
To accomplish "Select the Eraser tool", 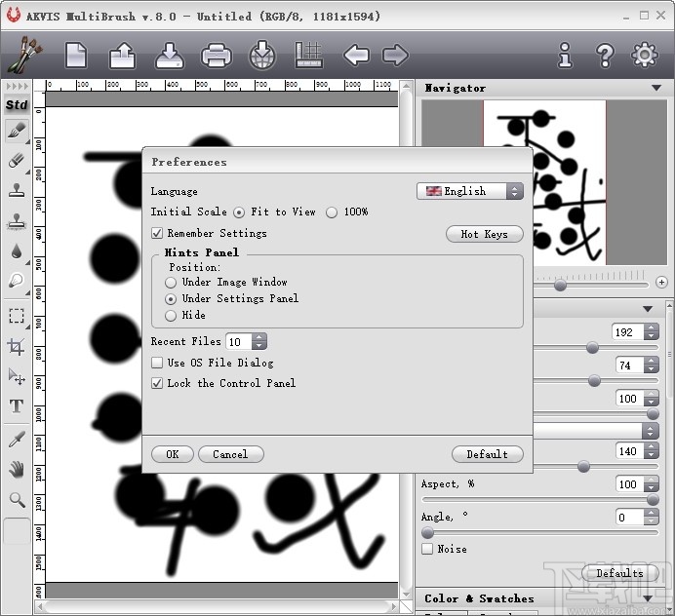I will [x=17, y=161].
